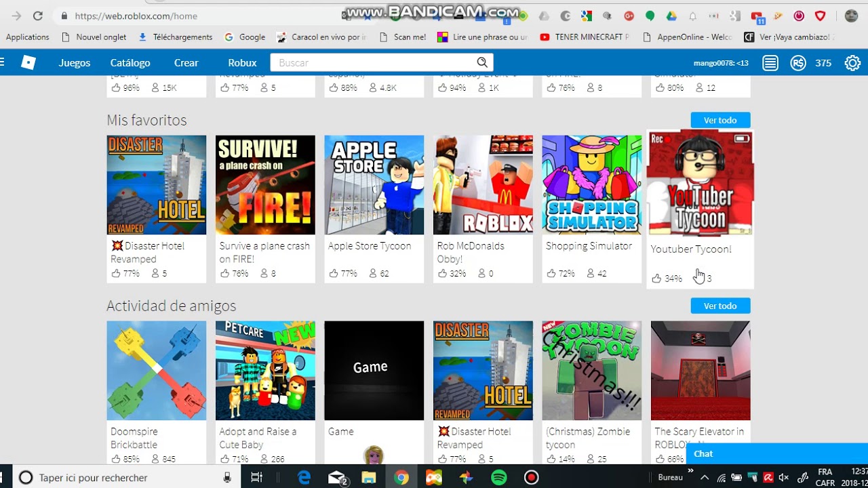Open Survive a plane crash on FIRE thumbnail
This screenshot has height=488, width=868.
tap(265, 185)
